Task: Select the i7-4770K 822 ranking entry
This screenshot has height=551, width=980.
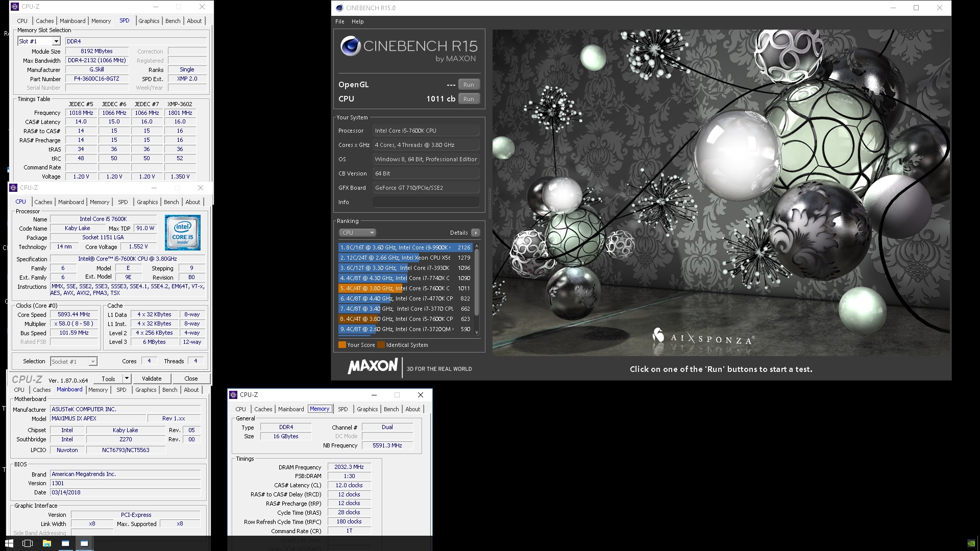Action: coord(405,298)
